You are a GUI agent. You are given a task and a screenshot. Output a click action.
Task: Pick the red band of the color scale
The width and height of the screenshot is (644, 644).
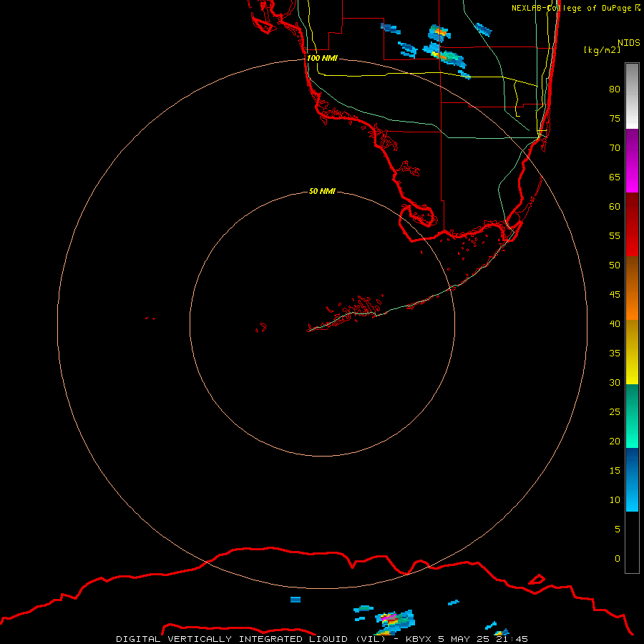pos(632,224)
